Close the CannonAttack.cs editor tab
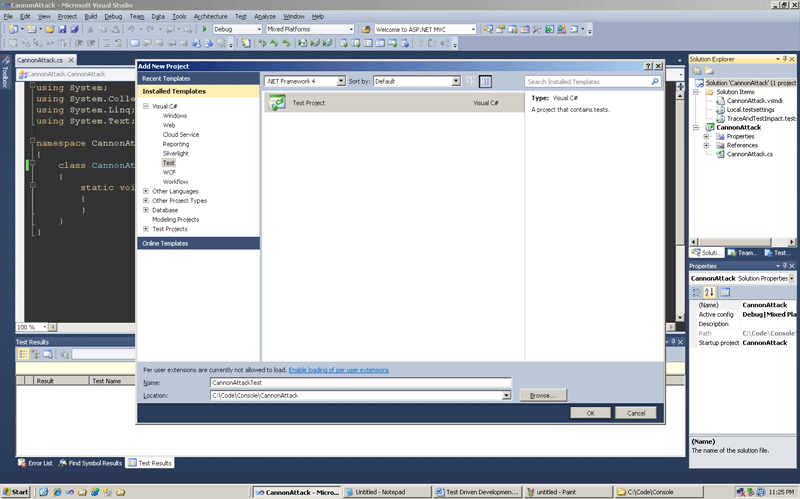The height and width of the screenshot is (499, 800). click(71, 60)
